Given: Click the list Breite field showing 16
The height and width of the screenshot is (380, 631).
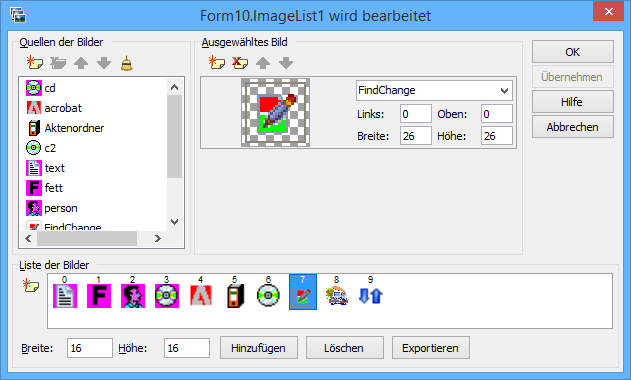Looking at the screenshot, I should 90,348.
